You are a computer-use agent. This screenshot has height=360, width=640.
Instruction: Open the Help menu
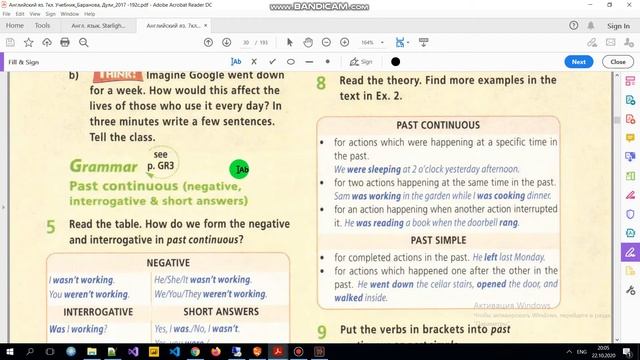pos(89,14)
